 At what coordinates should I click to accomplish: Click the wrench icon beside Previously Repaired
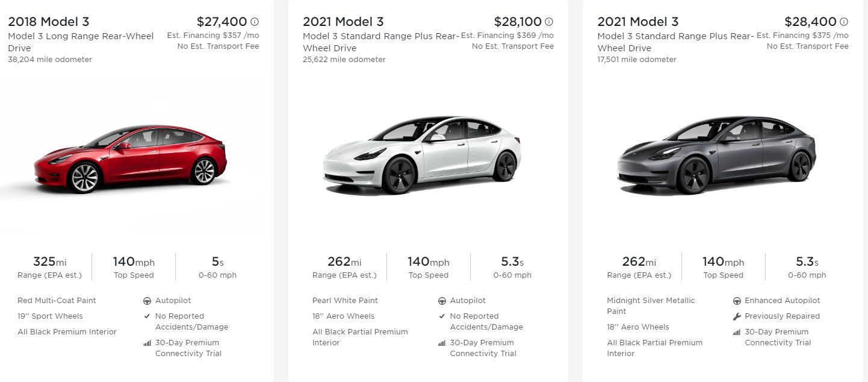pyautogui.click(x=737, y=316)
